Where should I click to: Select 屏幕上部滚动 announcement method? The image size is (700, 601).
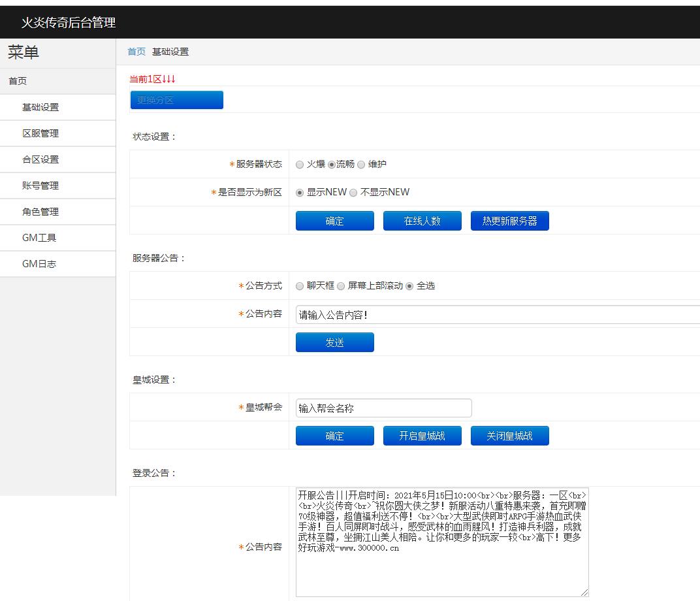(x=341, y=286)
